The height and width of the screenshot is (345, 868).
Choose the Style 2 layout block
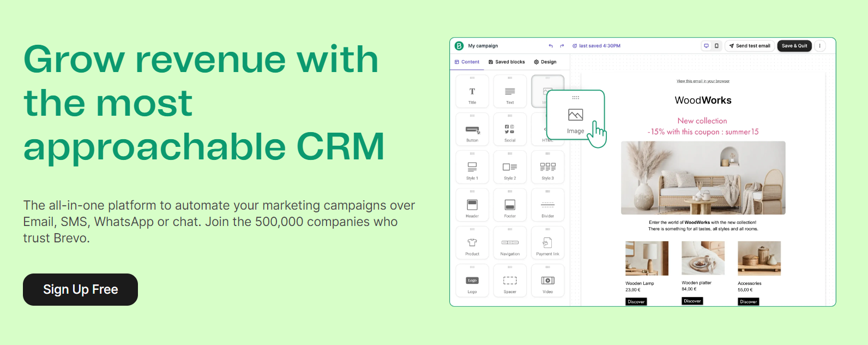510,167
